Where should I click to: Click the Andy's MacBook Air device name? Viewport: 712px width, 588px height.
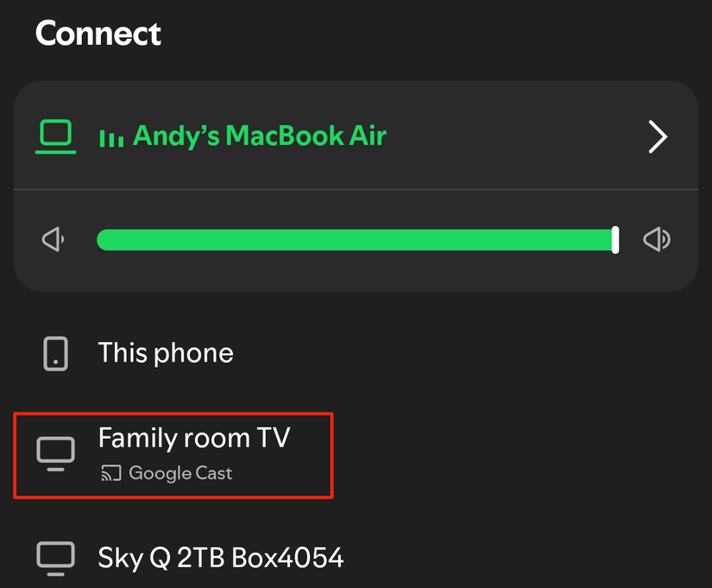click(259, 136)
